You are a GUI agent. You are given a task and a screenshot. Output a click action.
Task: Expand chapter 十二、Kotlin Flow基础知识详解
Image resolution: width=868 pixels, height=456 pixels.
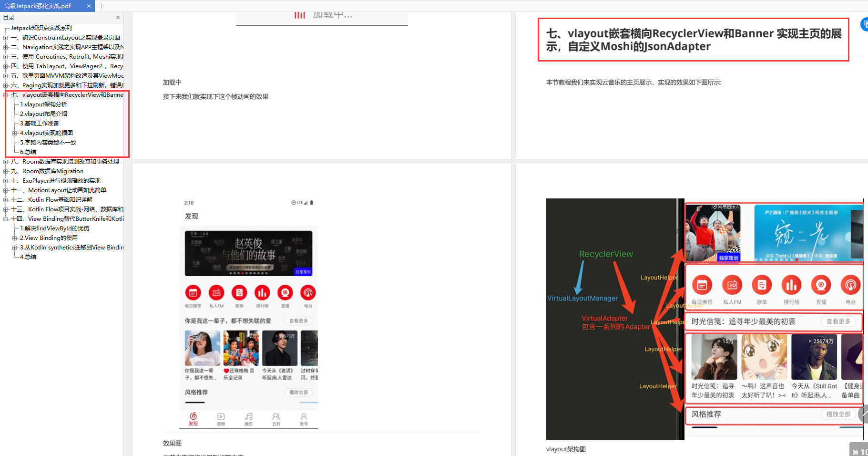tap(6, 200)
